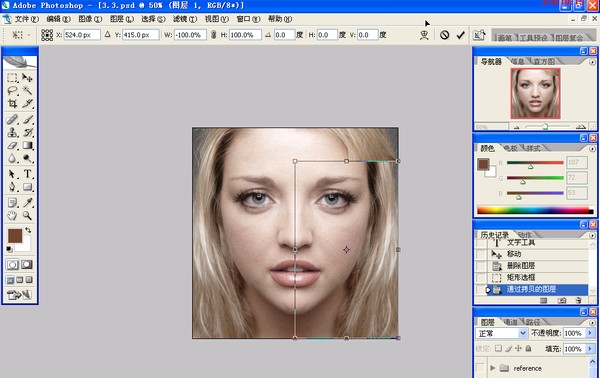Toggle relative positioning triangle for reference point

coord(108,34)
